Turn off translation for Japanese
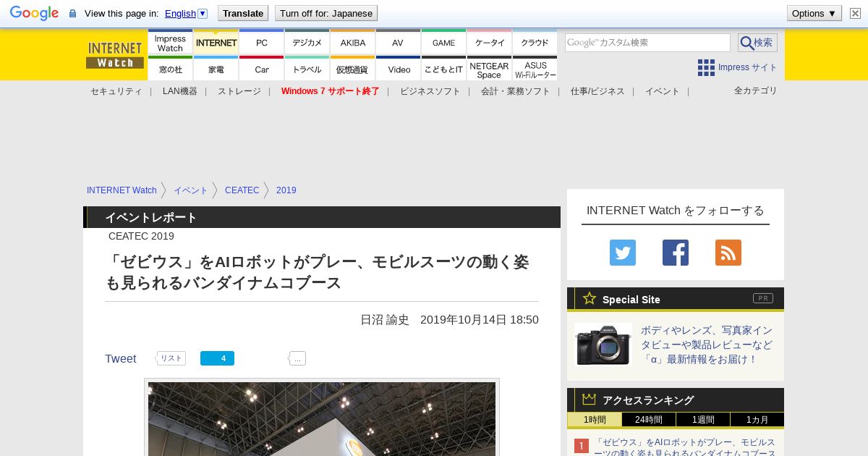Image resolution: width=868 pixels, height=456 pixels. 326,13
